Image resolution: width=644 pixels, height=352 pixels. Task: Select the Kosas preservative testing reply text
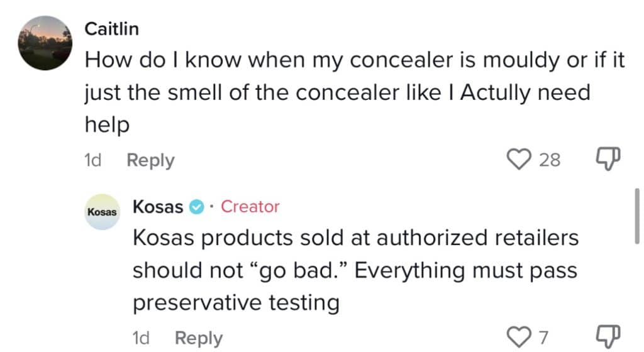pyautogui.click(x=356, y=270)
